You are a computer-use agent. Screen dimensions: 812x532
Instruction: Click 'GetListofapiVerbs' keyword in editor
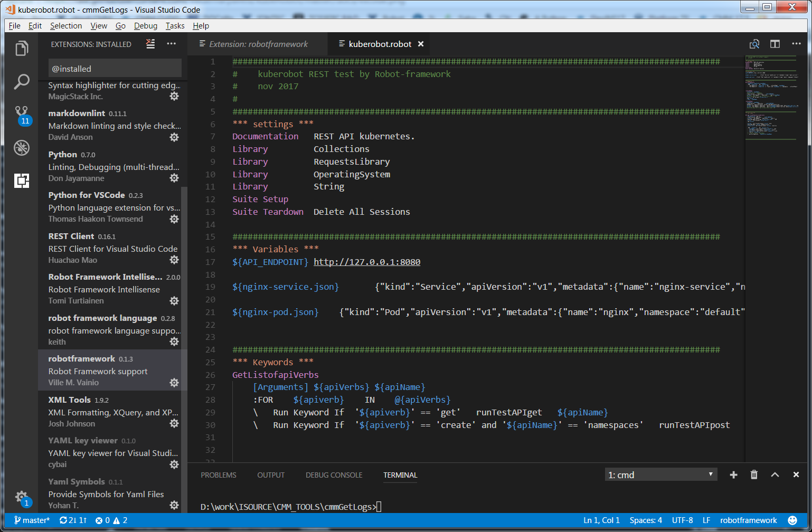[x=276, y=375]
